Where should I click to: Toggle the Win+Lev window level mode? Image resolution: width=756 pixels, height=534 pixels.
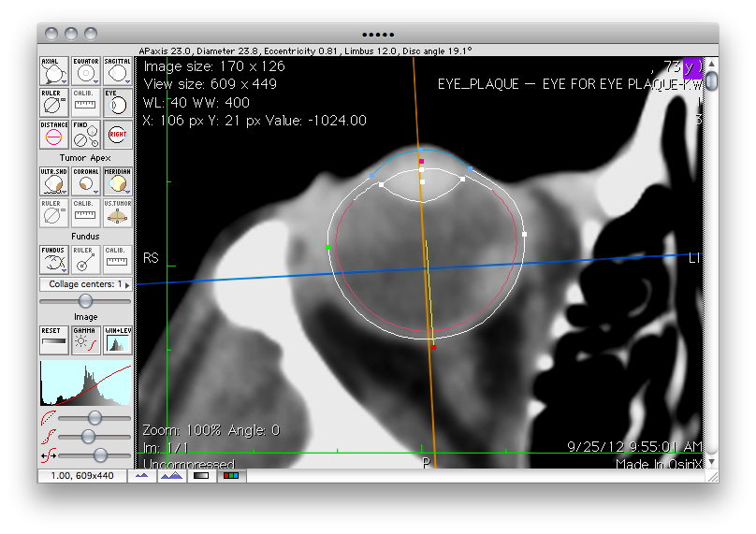[118, 340]
